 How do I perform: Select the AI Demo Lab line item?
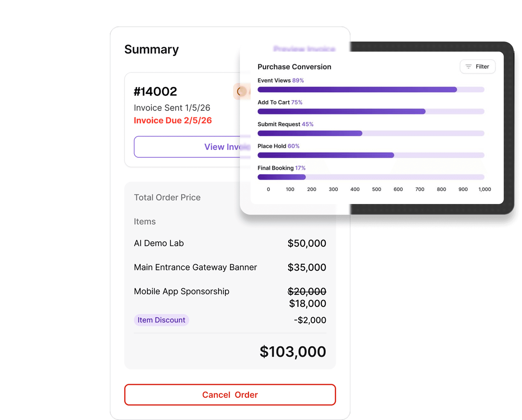pos(159,243)
